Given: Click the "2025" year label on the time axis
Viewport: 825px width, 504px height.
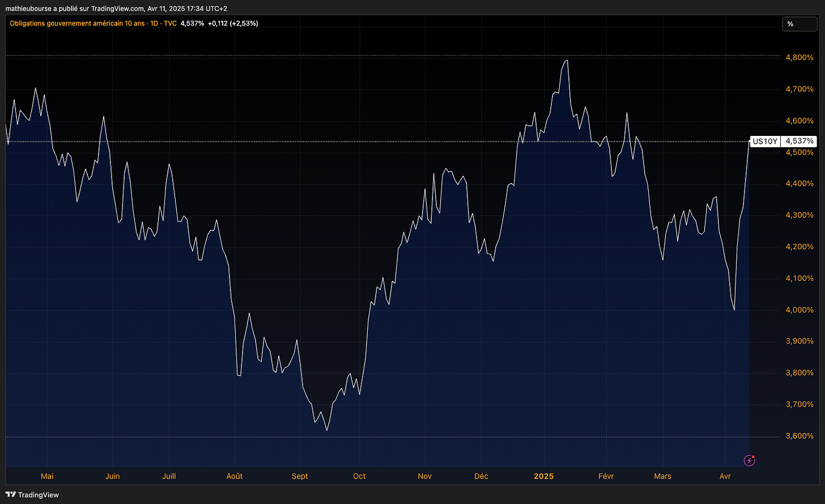Looking at the screenshot, I should pos(544,476).
